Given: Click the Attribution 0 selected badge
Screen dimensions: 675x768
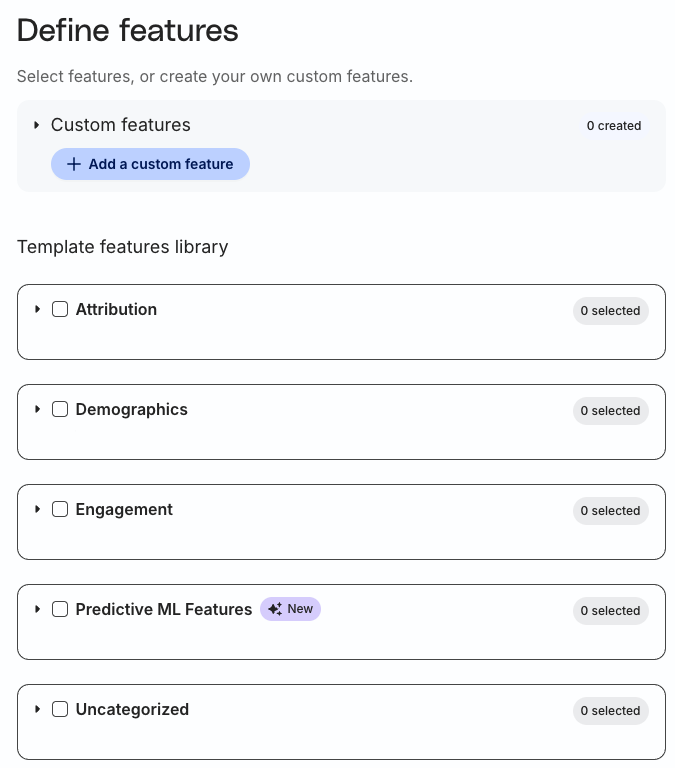Looking at the screenshot, I should 610,311.
